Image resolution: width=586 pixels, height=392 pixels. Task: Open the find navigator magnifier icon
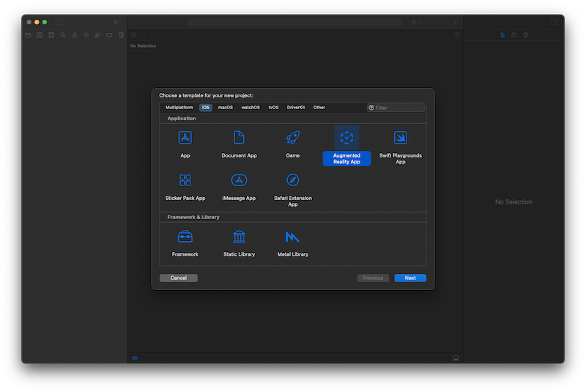coord(63,35)
